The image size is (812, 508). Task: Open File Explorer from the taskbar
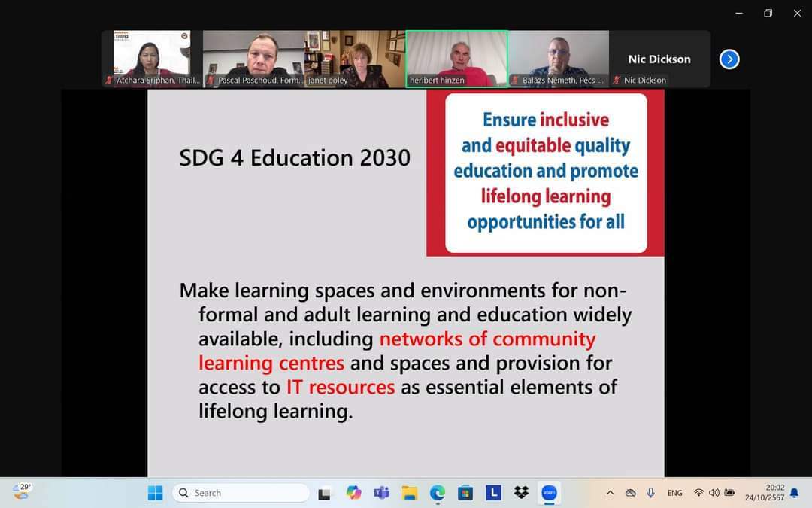409,493
